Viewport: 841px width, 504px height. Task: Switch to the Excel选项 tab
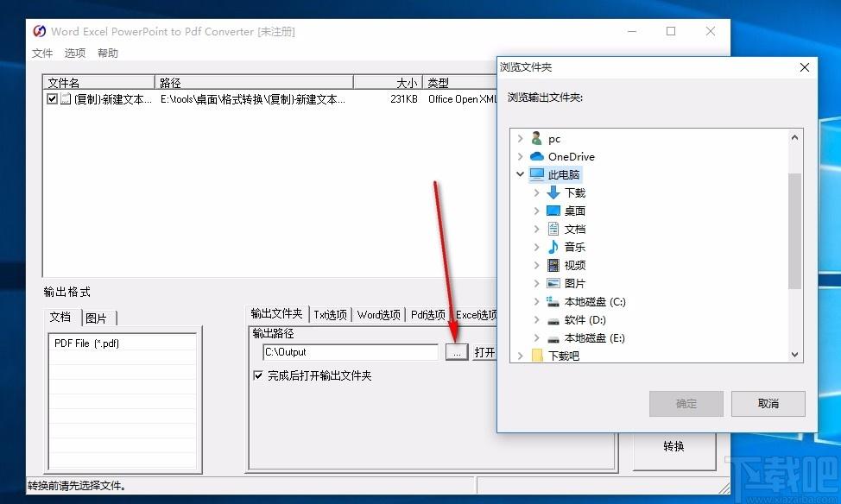tap(475, 315)
